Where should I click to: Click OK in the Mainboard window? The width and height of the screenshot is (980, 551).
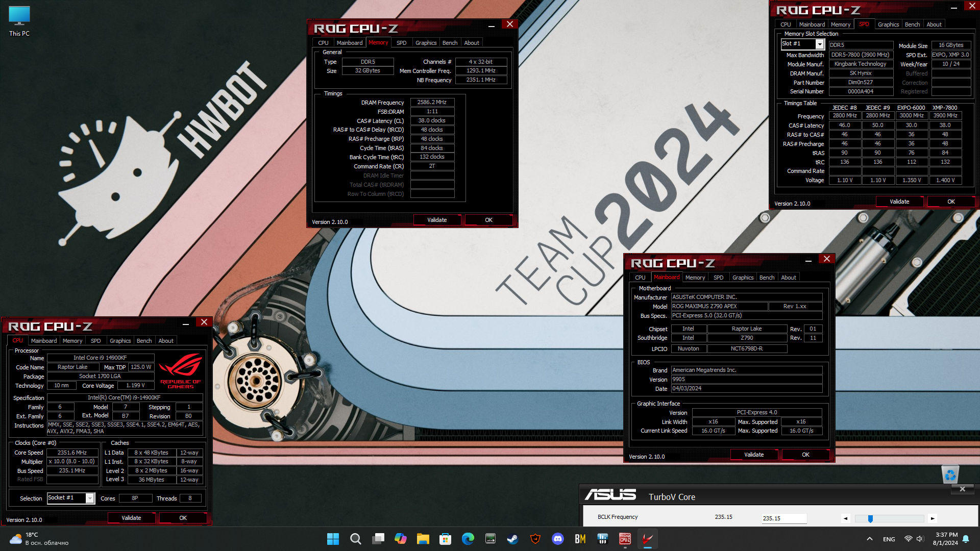click(805, 455)
